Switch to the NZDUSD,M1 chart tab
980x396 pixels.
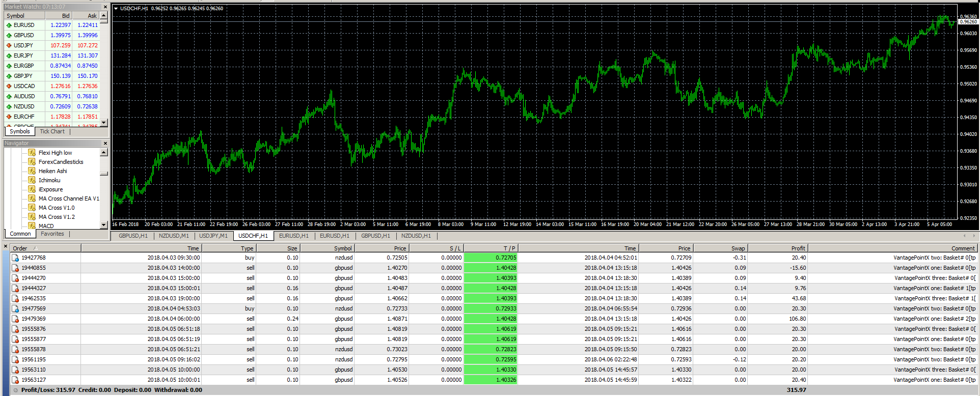174,236
